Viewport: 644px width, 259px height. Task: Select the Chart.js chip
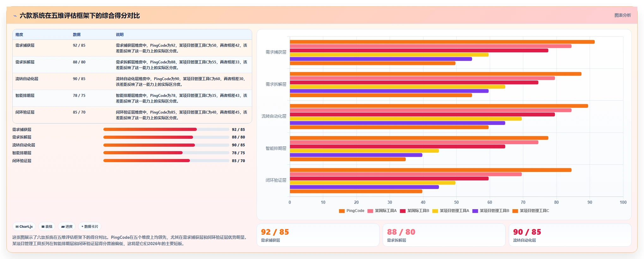[x=24, y=227]
